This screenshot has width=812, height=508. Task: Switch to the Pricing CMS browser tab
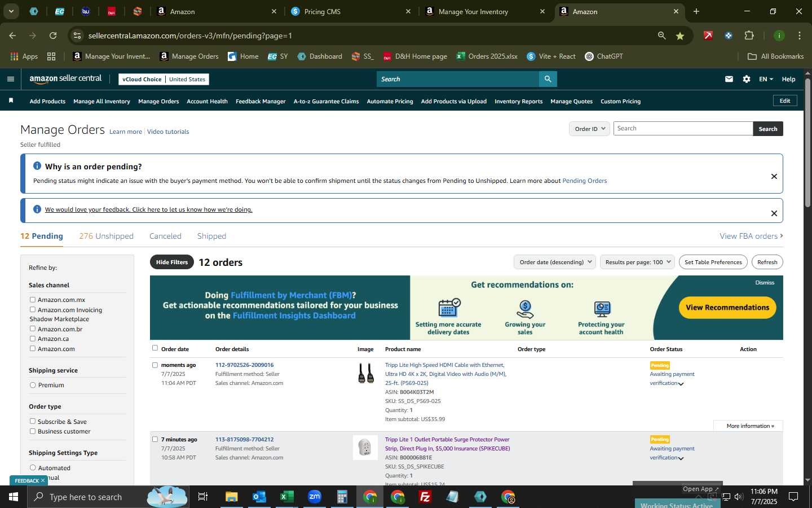(x=350, y=11)
